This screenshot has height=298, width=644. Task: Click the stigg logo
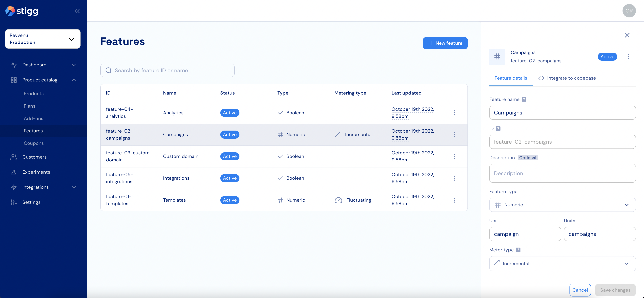click(x=22, y=11)
